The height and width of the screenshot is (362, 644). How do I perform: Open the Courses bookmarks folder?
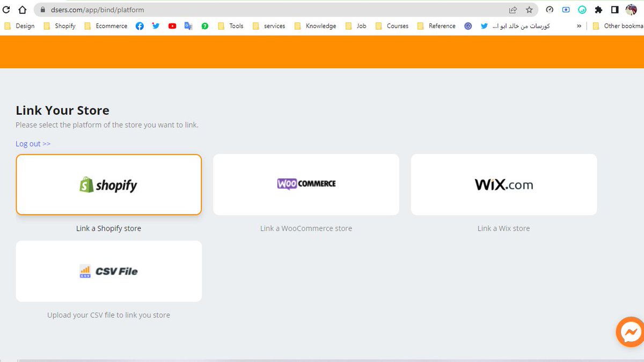392,26
